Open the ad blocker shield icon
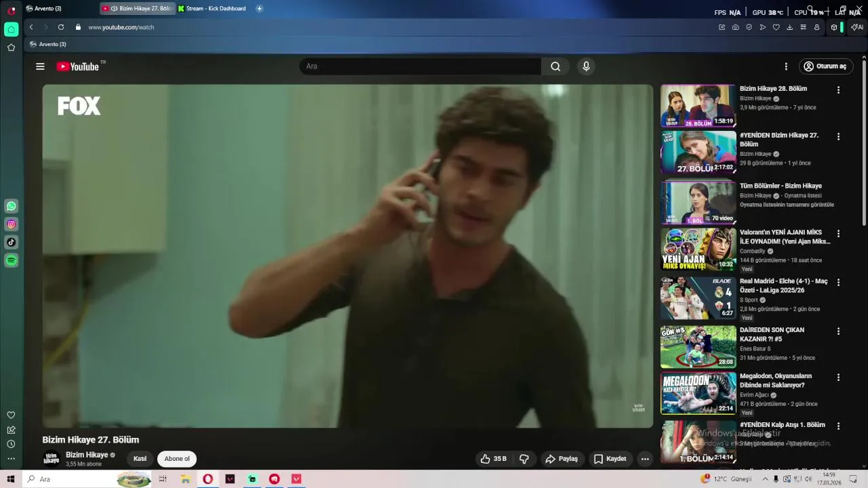Viewport: 868px width, 488px height. pos(749,27)
